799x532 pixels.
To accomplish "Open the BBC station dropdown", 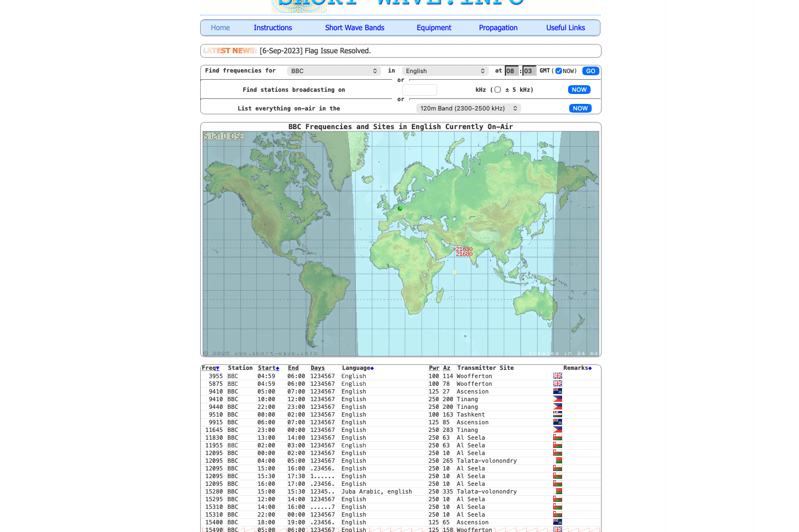I will [334, 71].
